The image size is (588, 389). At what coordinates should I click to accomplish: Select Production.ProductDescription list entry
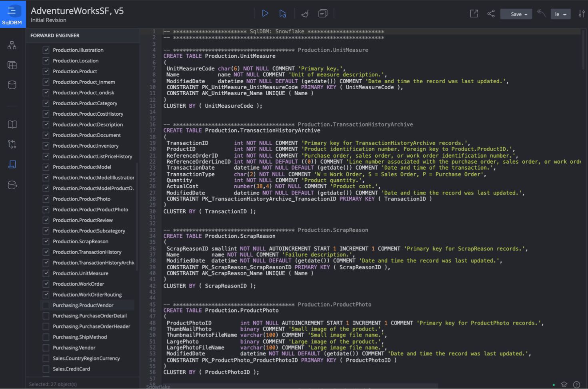tap(87, 124)
